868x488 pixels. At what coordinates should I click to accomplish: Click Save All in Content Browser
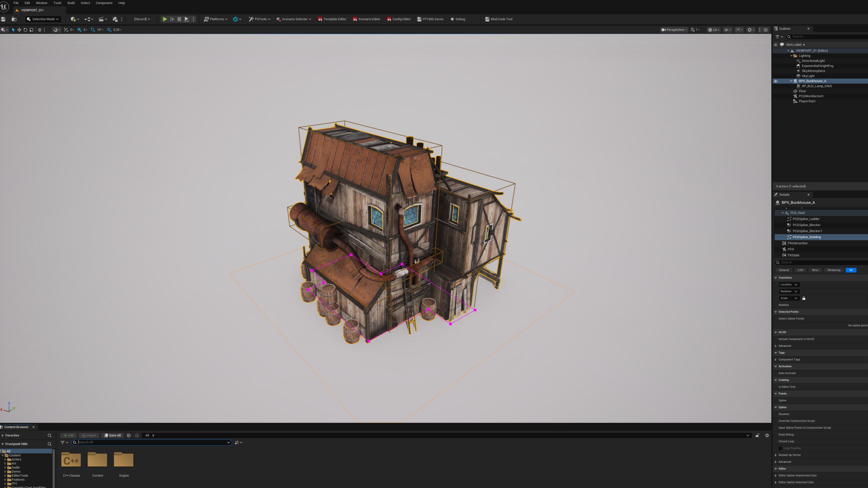(x=112, y=435)
